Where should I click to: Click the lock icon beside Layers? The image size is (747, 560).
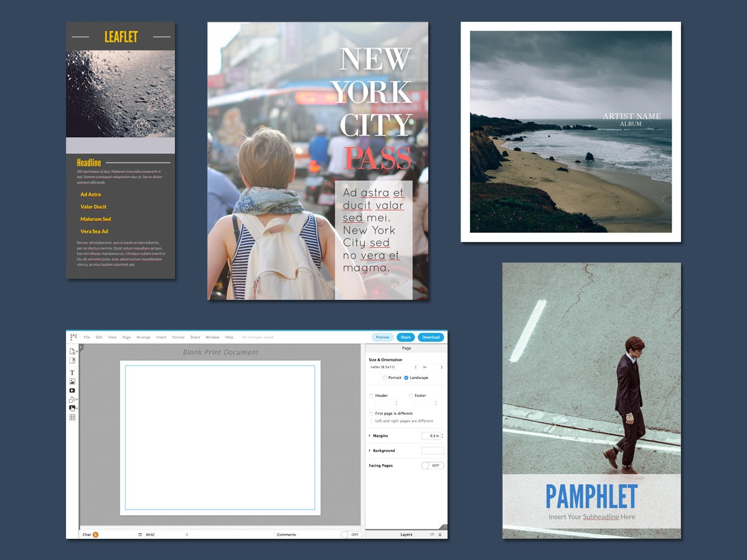coord(441,534)
